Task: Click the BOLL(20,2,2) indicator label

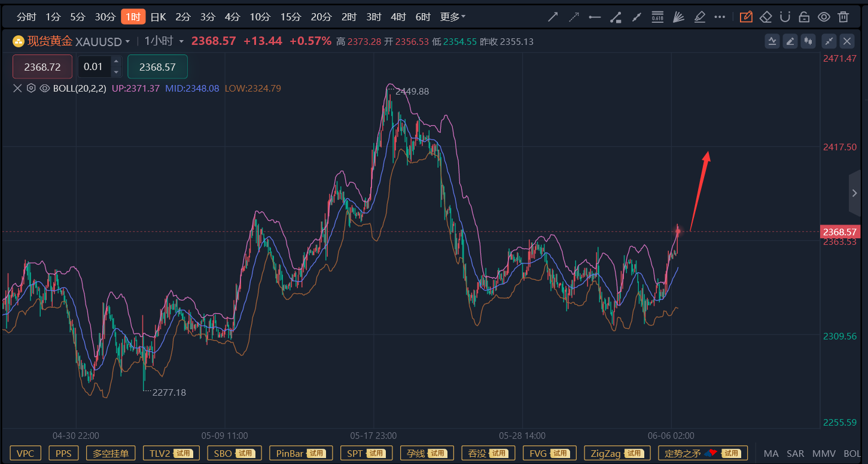Action: pyautogui.click(x=80, y=89)
